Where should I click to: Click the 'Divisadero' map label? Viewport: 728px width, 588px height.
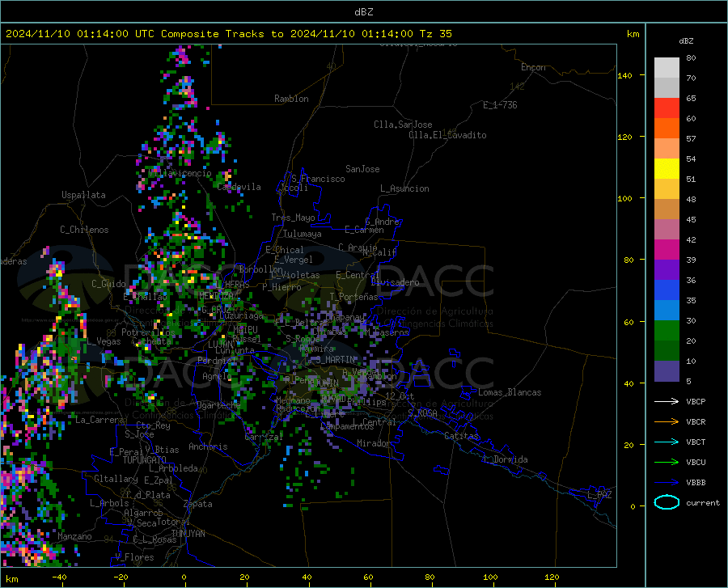tap(395, 282)
